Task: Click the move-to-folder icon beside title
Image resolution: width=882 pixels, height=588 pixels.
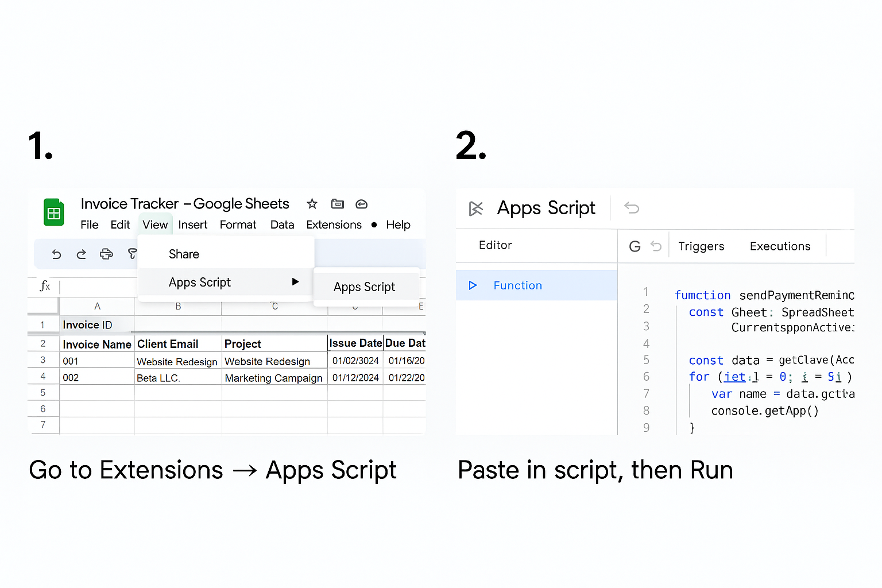Action: click(338, 204)
